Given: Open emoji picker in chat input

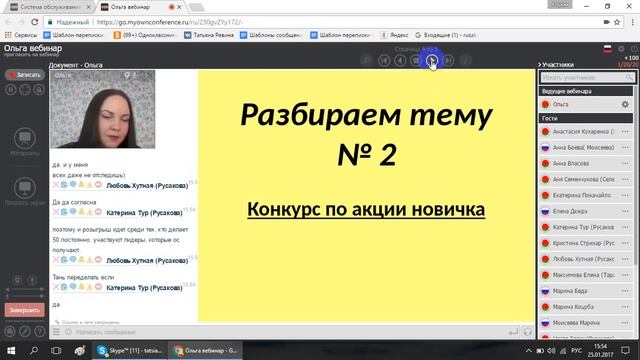Looking at the screenshot, I should 68,332.
